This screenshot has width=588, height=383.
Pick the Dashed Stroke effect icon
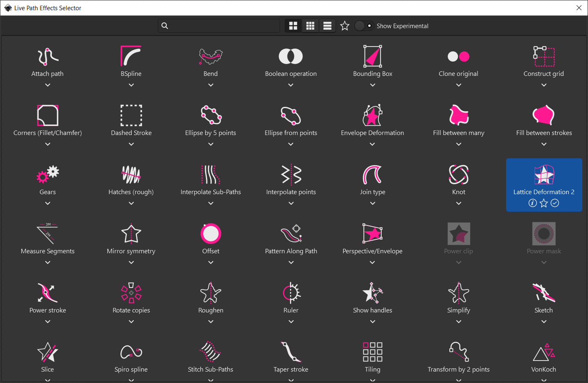(x=131, y=115)
